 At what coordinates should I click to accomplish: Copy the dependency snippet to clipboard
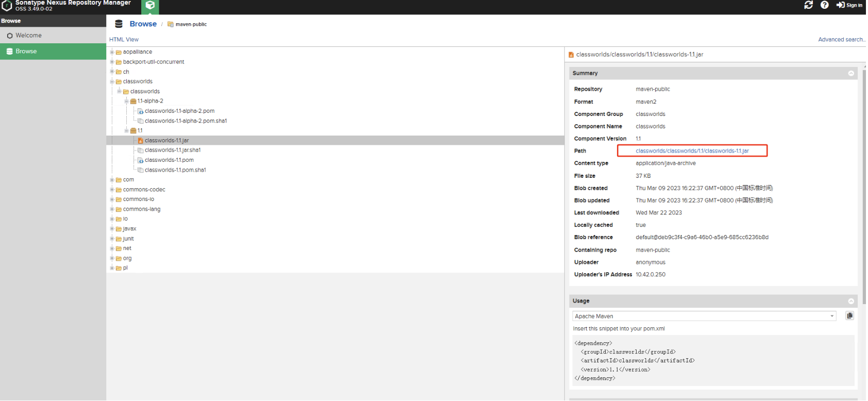(x=850, y=315)
